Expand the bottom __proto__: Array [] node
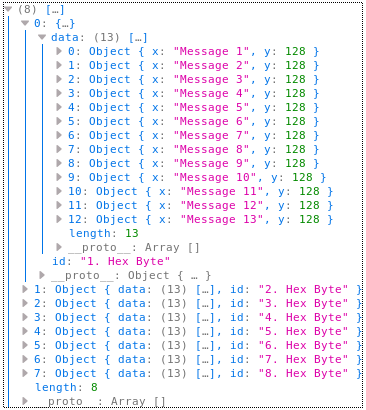Screen dimensions: 366x410 click(25, 401)
